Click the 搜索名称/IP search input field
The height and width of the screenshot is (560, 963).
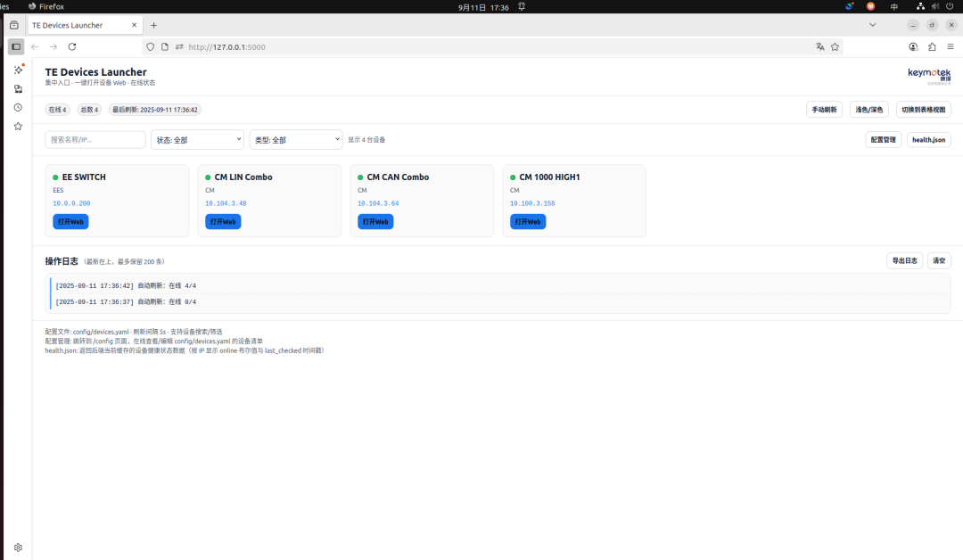coord(95,140)
